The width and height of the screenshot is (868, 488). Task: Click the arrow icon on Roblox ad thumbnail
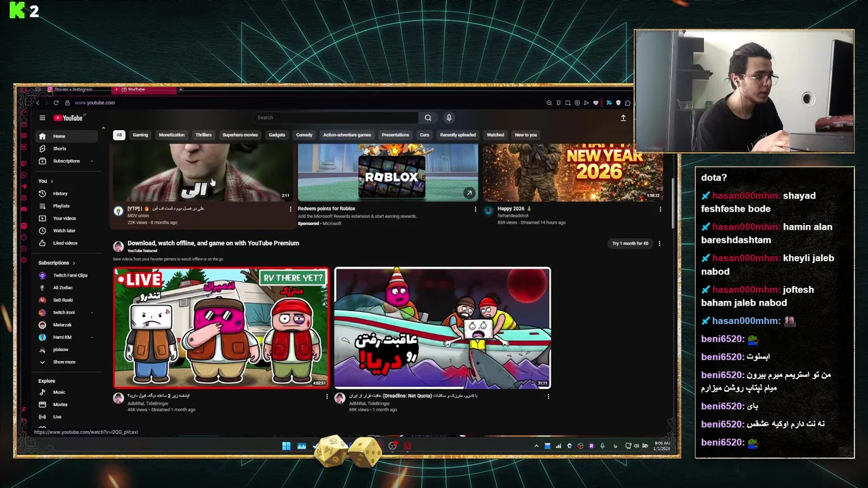(469, 193)
